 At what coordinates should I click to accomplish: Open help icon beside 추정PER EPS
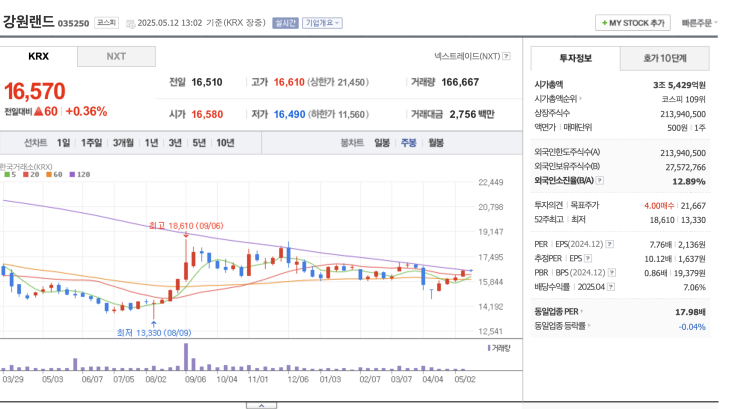click(588, 258)
